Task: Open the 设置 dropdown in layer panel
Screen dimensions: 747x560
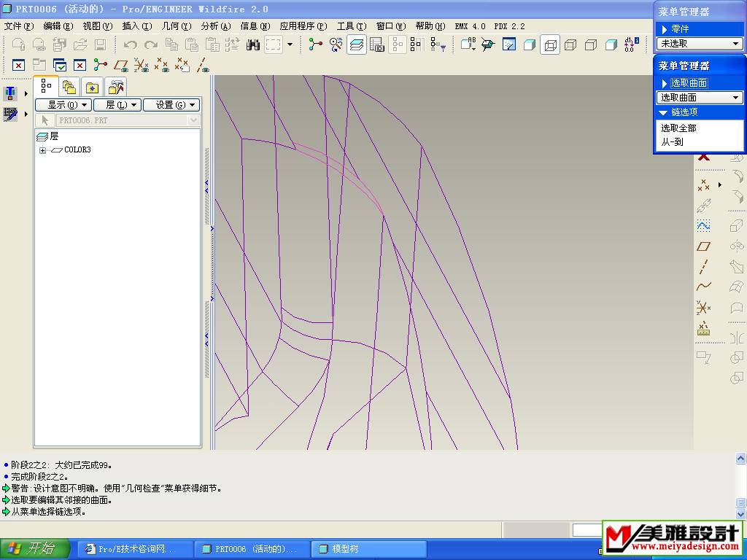Action: point(171,105)
